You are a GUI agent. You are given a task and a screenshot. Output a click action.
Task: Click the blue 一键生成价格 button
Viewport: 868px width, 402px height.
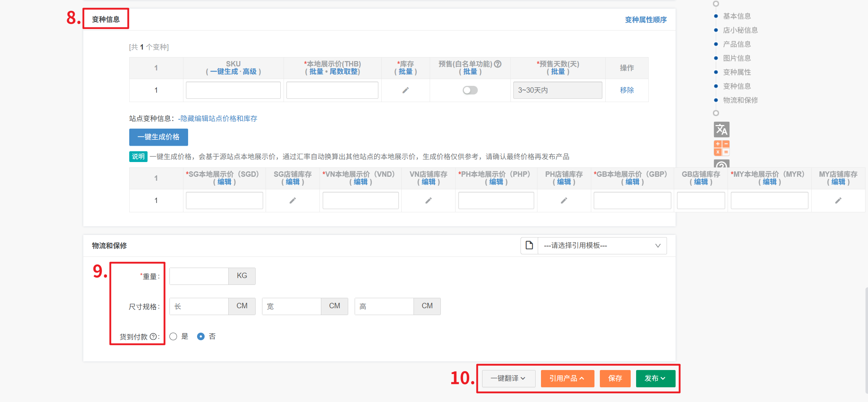158,137
